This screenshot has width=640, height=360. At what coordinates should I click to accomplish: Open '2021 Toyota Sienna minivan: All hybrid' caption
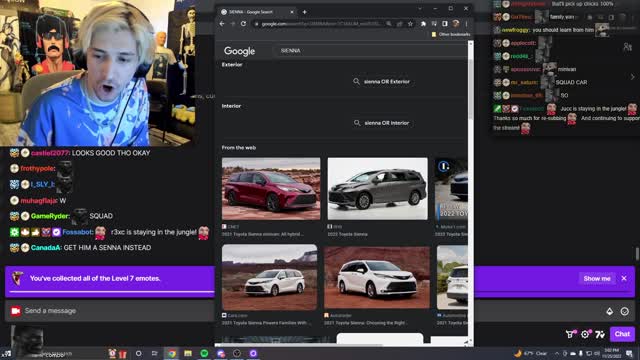pos(262,234)
